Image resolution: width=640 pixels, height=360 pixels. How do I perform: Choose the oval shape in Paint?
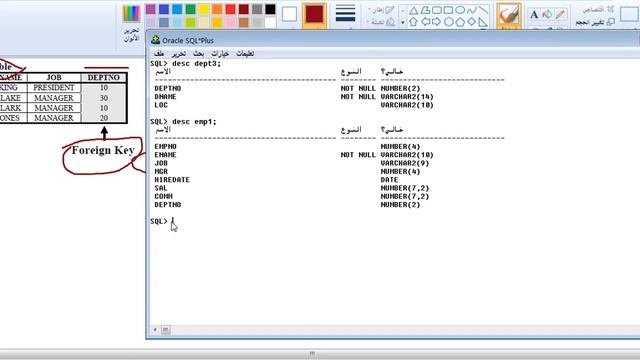[460, 10]
